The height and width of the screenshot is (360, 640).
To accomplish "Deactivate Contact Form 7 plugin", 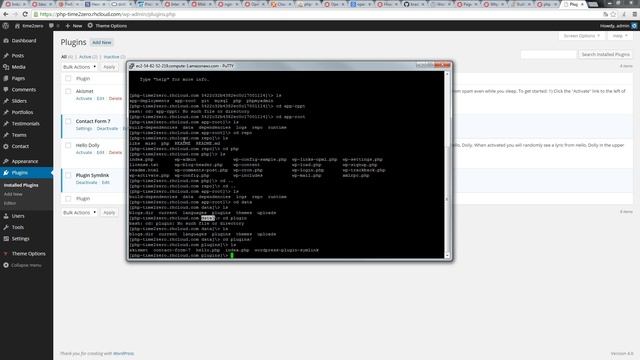I will click(x=107, y=129).
